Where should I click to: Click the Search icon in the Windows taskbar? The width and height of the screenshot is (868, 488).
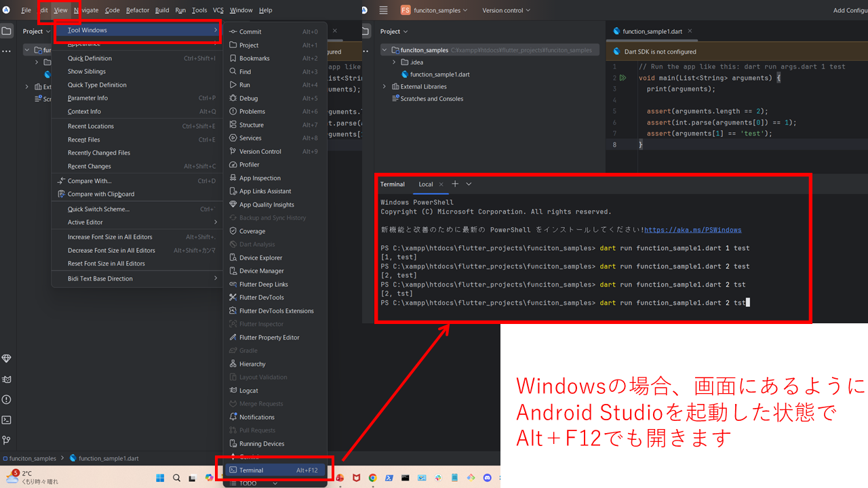(176, 478)
